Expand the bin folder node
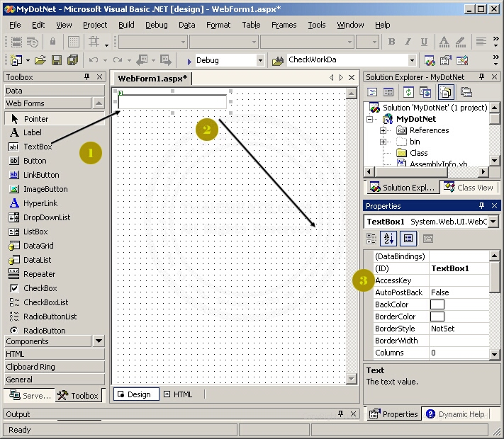The height and width of the screenshot is (439, 504). (x=383, y=142)
